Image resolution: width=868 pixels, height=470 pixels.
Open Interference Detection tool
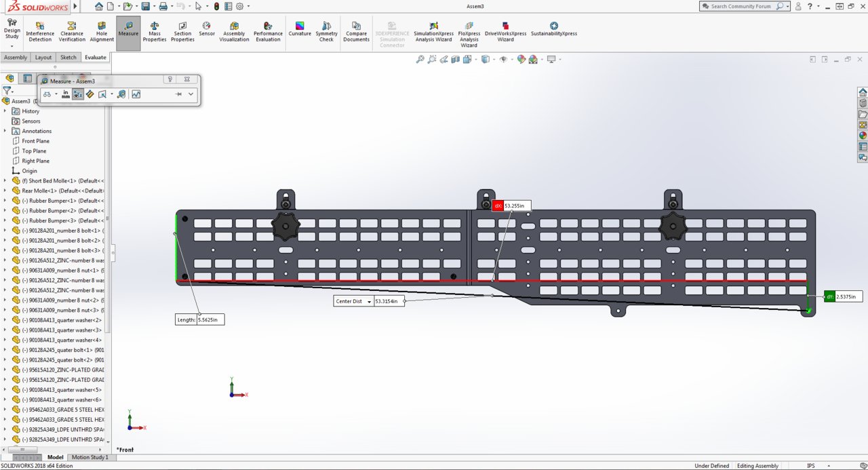tap(40, 32)
